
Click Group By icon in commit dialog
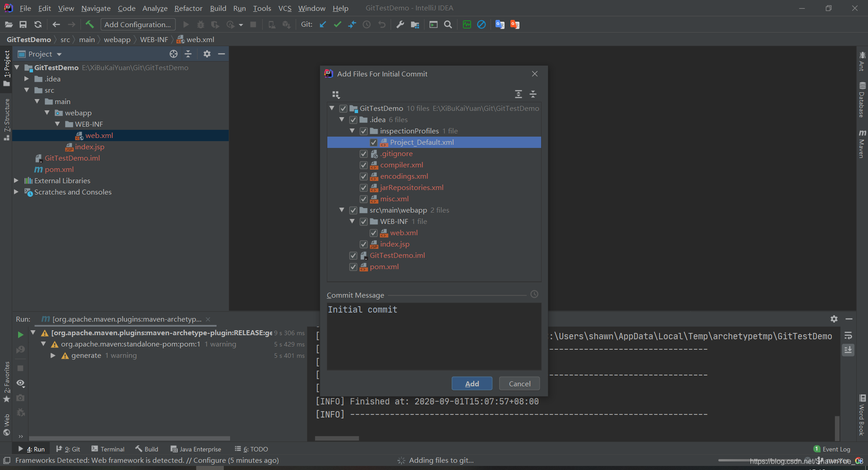click(x=336, y=94)
